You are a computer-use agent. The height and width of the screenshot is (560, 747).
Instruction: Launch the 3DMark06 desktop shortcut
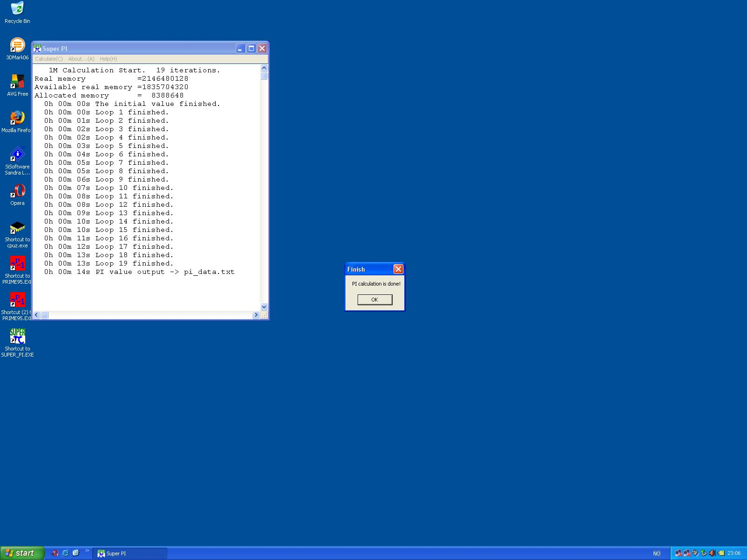click(17, 49)
